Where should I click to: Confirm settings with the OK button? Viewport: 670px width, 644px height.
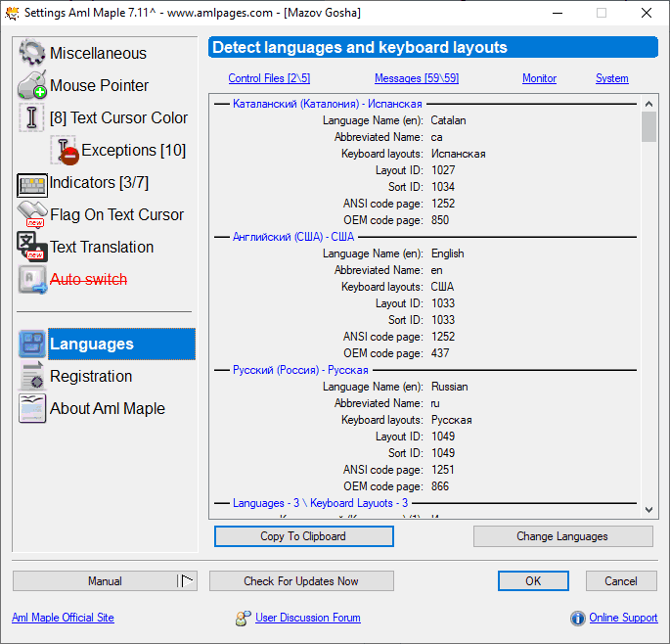(x=533, y=580)
